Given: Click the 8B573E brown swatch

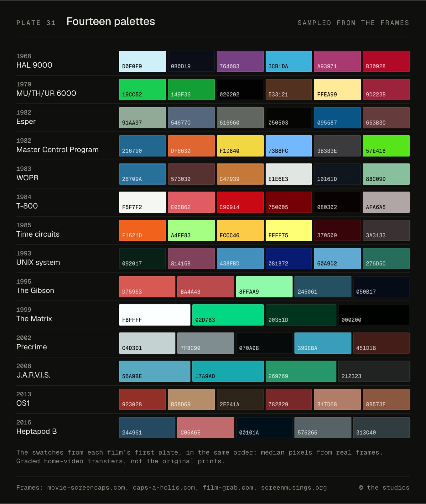Looking at the screenshot, I should coord(386,399).
